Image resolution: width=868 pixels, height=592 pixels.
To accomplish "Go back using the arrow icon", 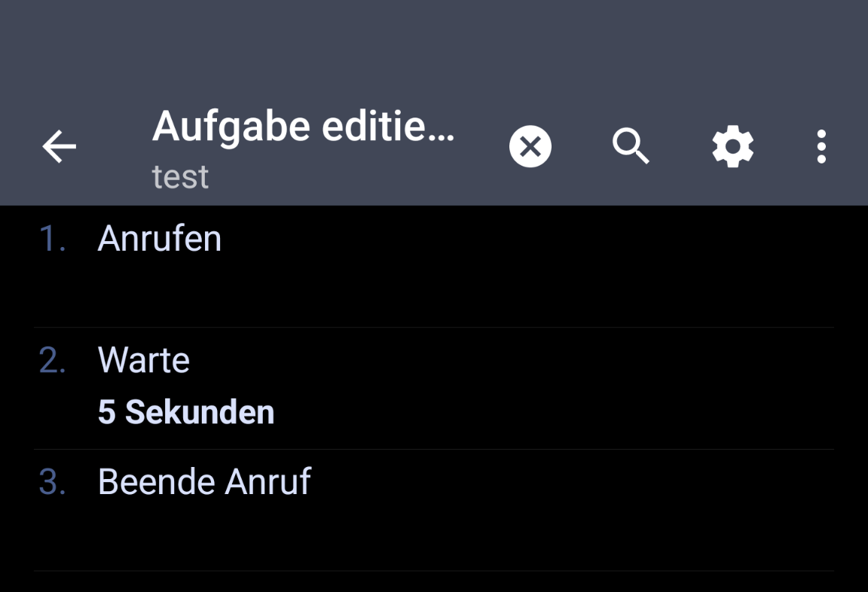I will coord(59,146).
